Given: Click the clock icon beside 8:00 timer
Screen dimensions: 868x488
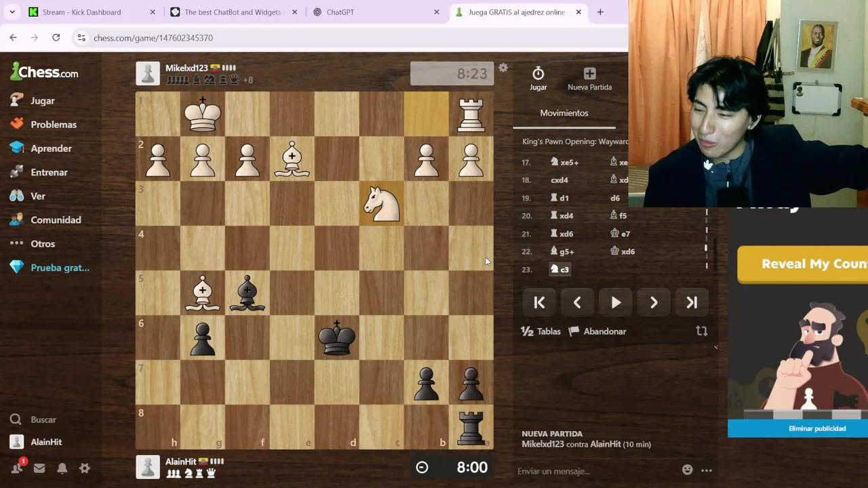Looking at the screenshot, I should (422, 467).
